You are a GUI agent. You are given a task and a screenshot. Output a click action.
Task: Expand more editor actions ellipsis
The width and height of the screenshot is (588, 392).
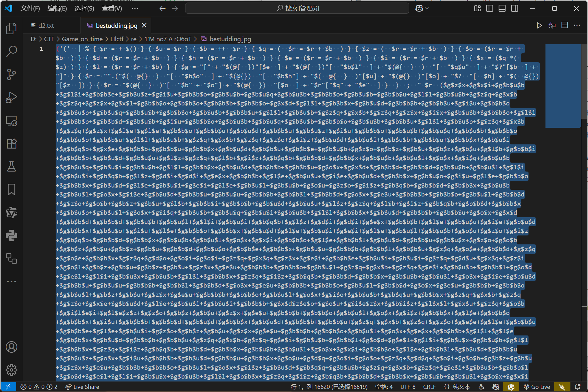point(577,25)
